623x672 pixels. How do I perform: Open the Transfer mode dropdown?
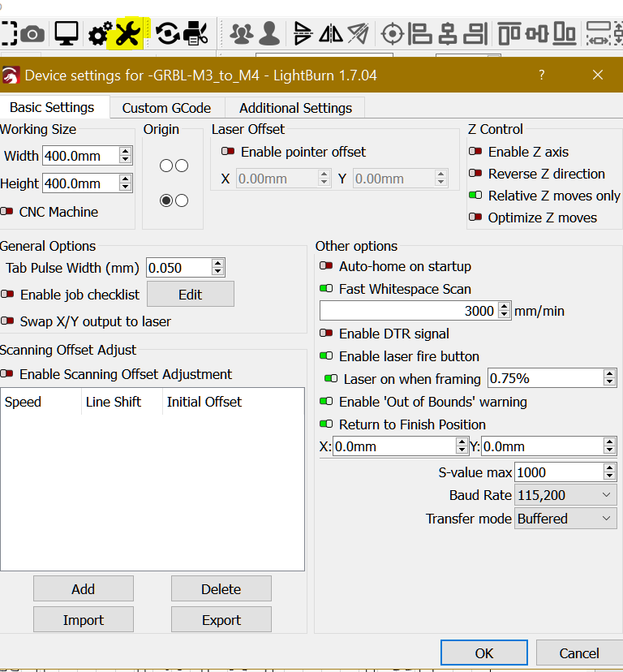(x=565, y=519)
